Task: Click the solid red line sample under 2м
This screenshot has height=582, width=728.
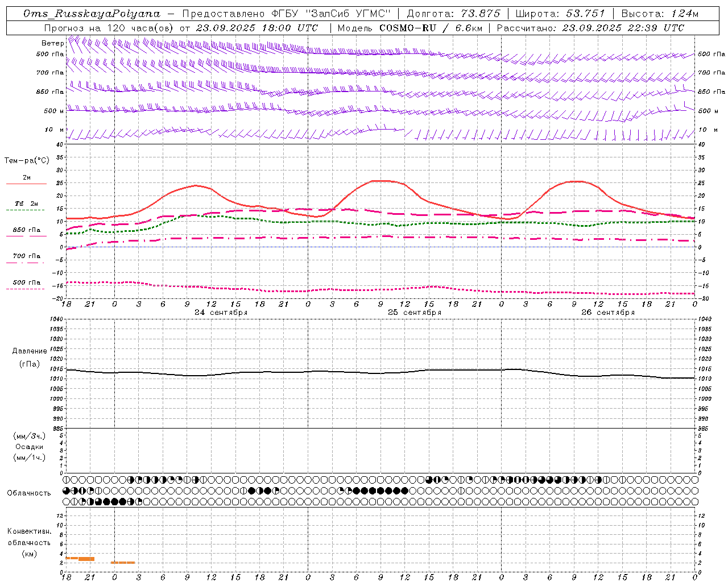Action: pos(26,184)
